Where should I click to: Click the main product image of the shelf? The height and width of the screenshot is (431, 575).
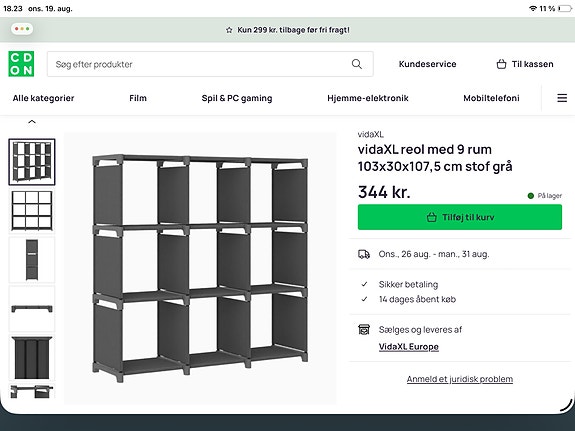200,269
